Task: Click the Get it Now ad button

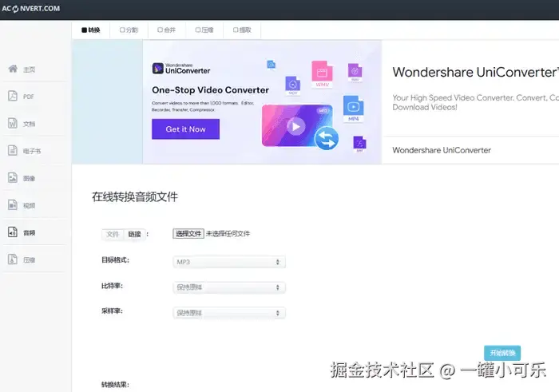Action: point(185,129)
